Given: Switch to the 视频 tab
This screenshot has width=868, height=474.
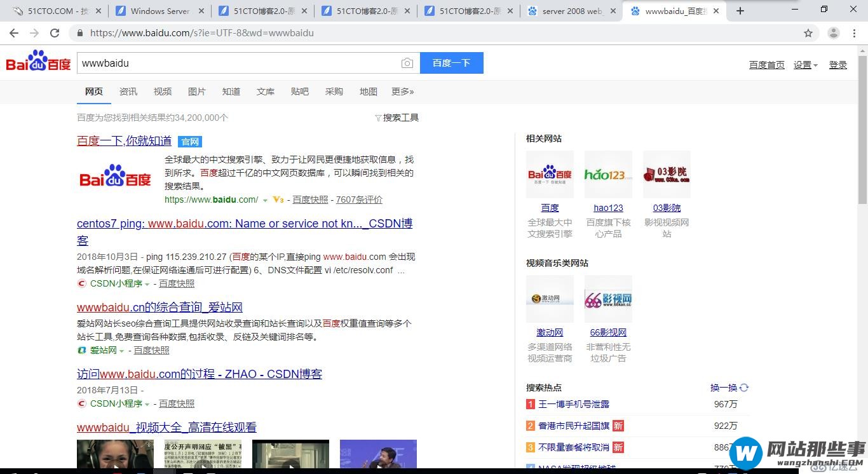Looking at the screenshot, I should 163,91.
